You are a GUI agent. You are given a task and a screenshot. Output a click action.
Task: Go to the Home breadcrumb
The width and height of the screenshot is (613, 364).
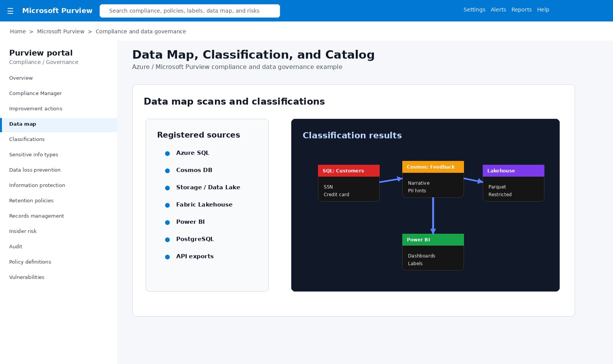pos(18,31)
